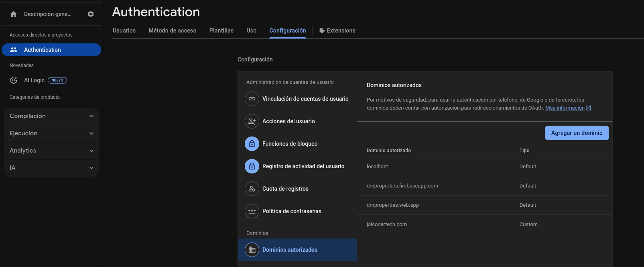644x267 pixels.
Task: Expand the IA product category
Action: coord(91,168)
